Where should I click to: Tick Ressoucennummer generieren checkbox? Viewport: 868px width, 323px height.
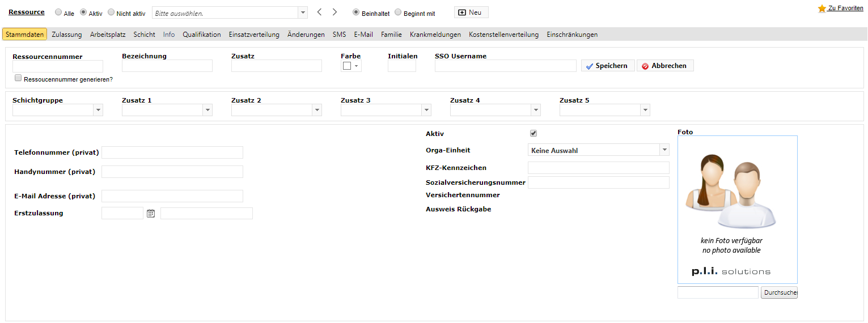tap(18, 78)
